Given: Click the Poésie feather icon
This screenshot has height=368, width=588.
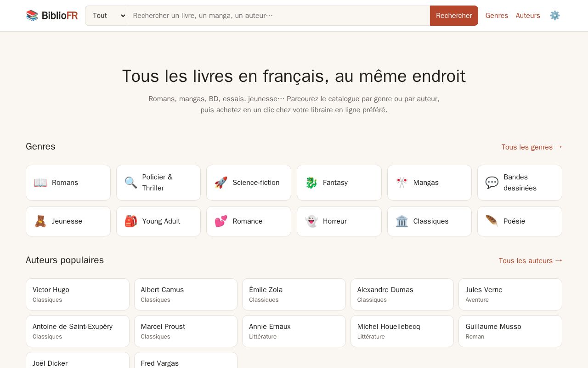Looking at the screenshot, I should tap(492, 221).
